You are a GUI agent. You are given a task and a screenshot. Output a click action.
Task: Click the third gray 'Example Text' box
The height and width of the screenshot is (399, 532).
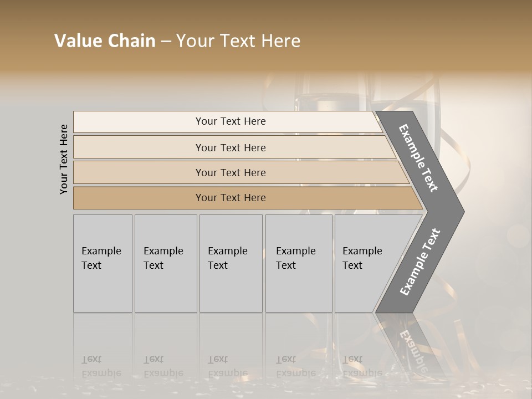(231, 263)
